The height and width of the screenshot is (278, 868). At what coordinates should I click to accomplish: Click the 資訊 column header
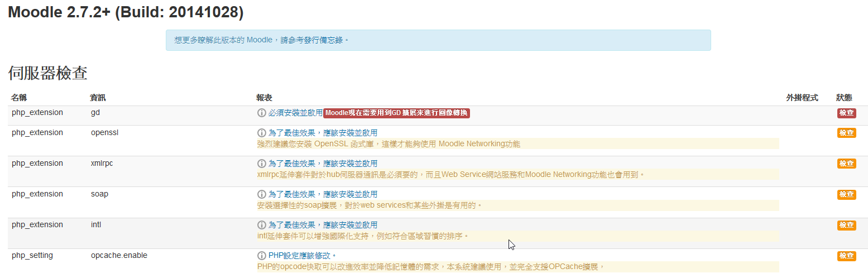pos(98,98)
